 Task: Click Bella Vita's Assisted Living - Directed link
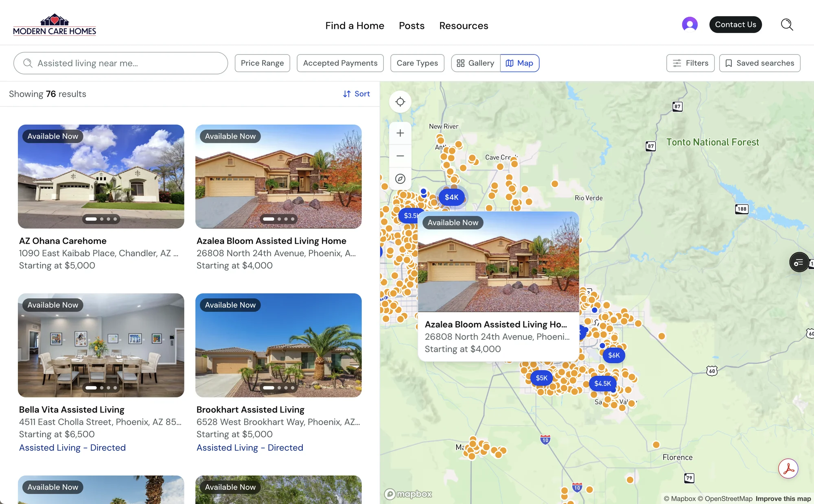tap(72, 447)
